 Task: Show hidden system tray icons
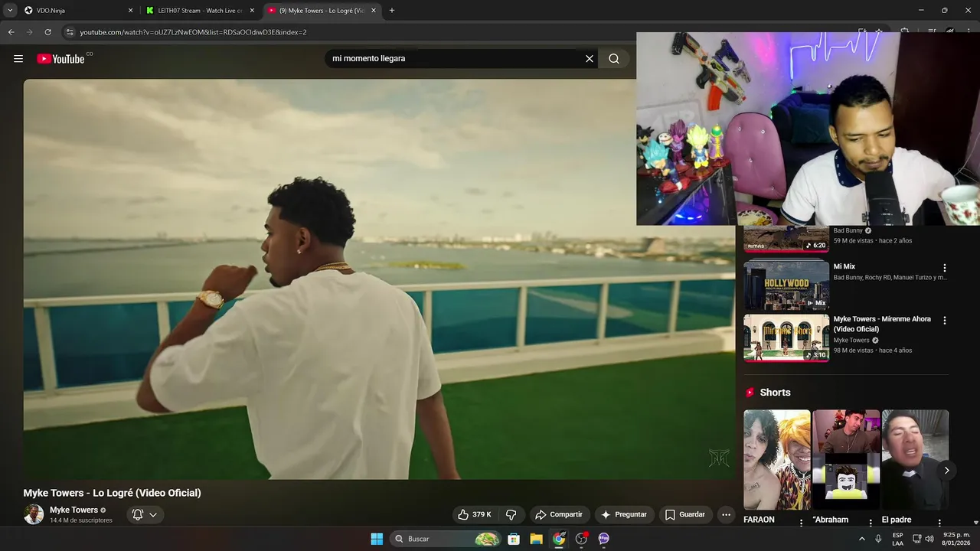[862, 539]
